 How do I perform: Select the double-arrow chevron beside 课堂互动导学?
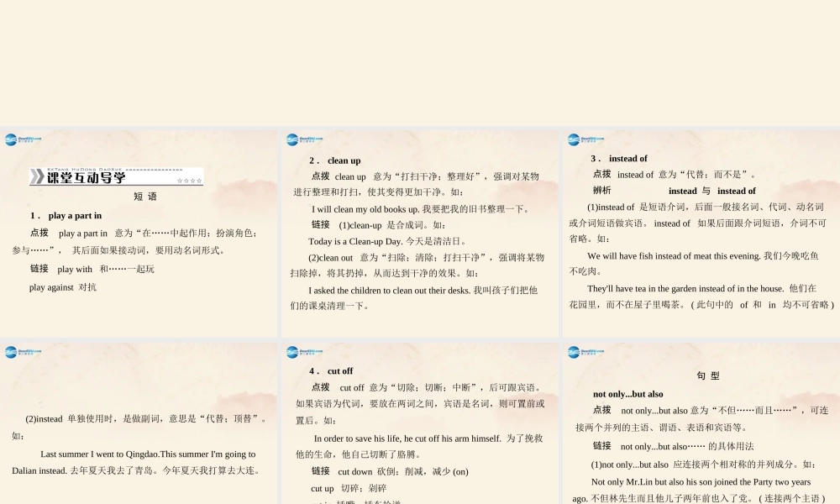(x=39, y=177)
